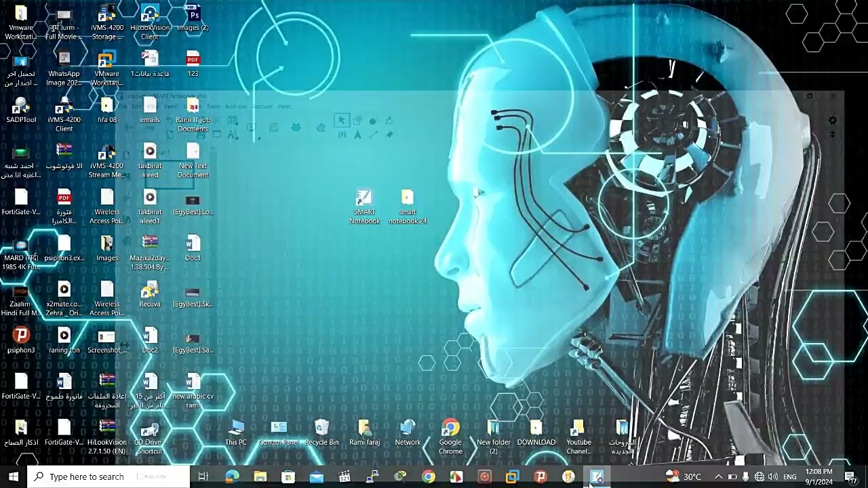Select the SADPTool desktop shortcut
Screen dimensions: 868x488
tap(21, 110)
